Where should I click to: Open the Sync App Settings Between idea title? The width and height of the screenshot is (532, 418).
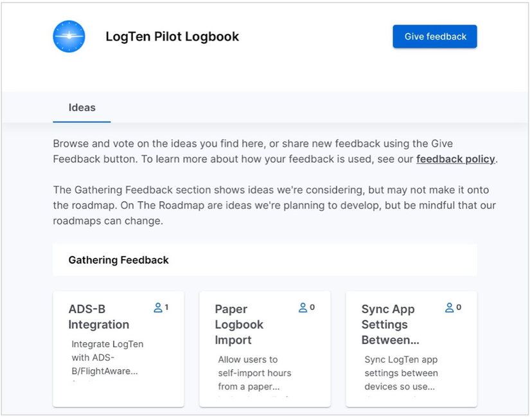tap(388, 325)
